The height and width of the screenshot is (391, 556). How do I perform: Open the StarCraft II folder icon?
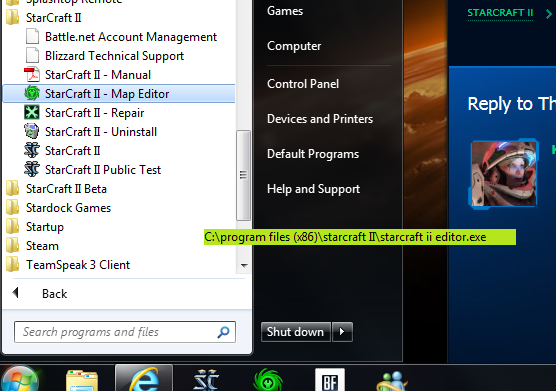[x=13, y=17]
